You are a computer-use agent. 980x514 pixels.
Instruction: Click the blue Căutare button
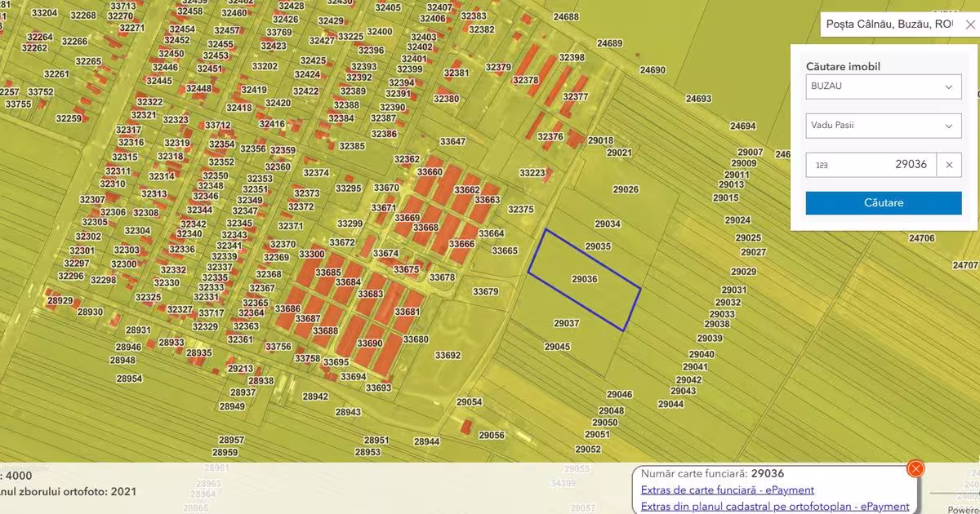tap(883, 202)
